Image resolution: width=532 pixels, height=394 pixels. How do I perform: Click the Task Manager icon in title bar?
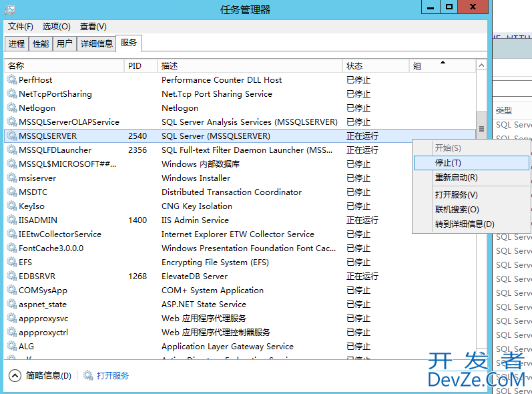click(10, 9)
